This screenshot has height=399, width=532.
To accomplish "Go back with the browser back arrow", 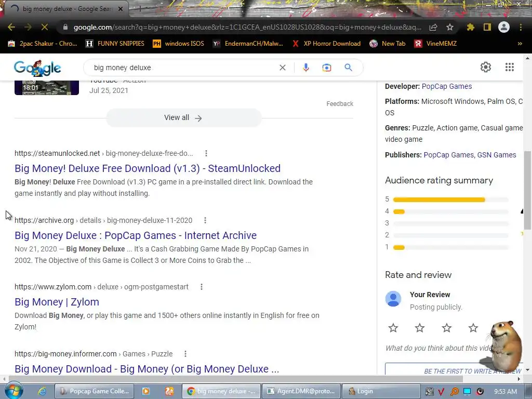I will point(11,27).
